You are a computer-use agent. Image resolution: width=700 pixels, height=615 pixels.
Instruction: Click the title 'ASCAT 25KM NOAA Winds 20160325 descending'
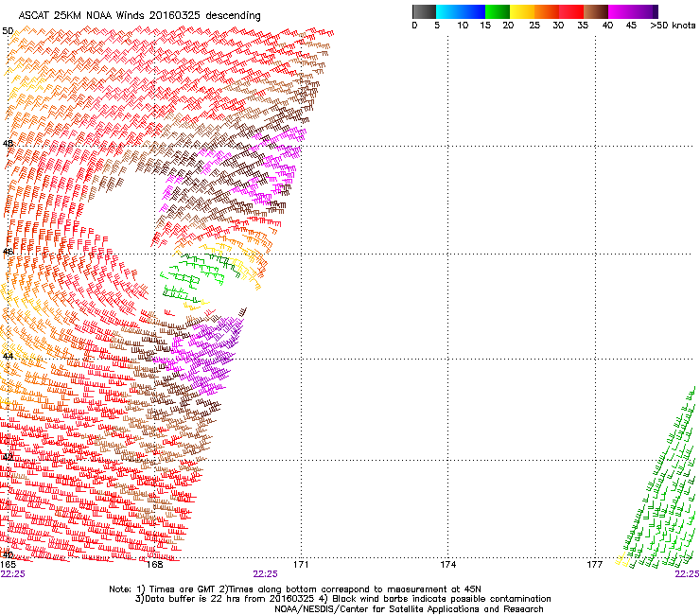click(139, 16)
